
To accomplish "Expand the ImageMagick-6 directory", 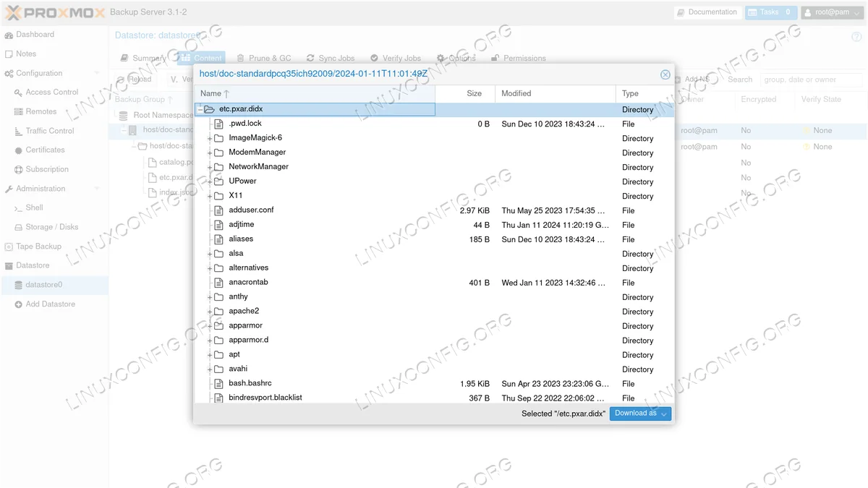I will pyautogui.click(x=209, y=138).
